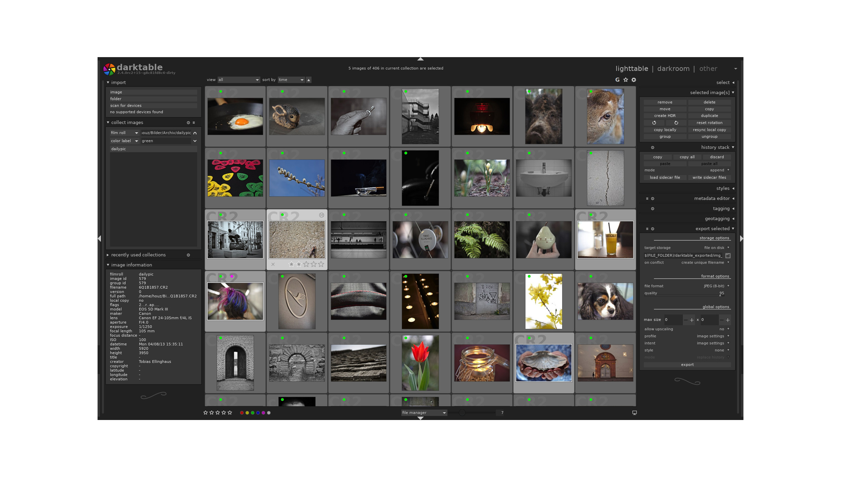Click the create HDR button
841x504 pixels.
tap(665, 116)
